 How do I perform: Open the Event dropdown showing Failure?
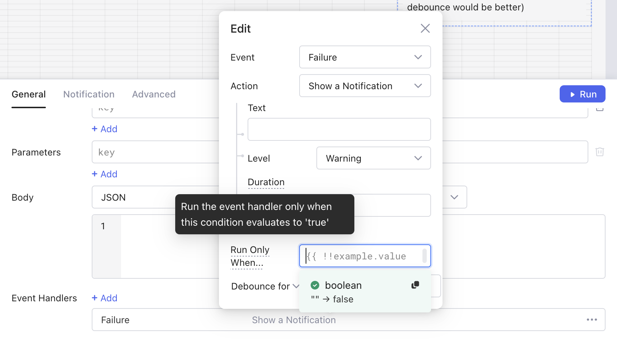pyautogui.click(x=365, y=57)
